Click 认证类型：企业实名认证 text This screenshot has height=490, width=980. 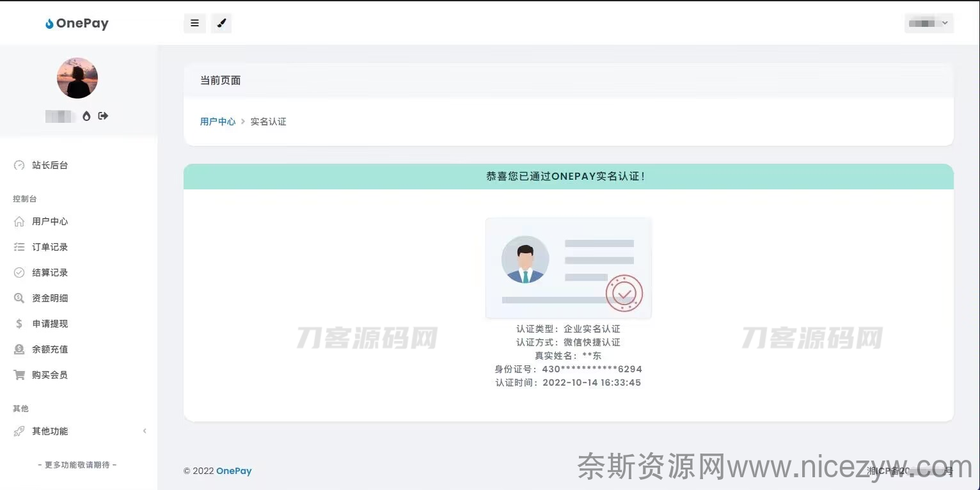pos(568,329)
